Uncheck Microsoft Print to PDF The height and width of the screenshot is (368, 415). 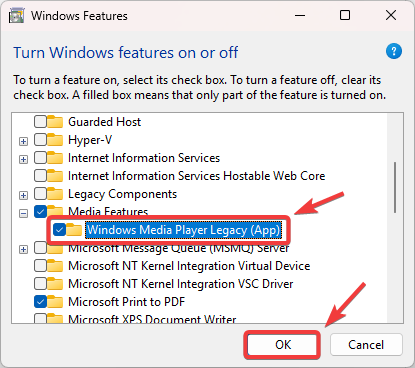(40, 302)
